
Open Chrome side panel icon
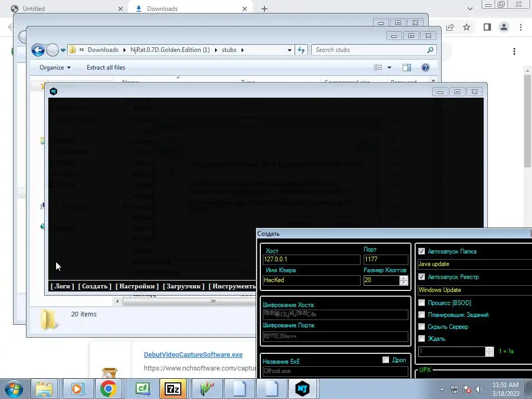click(487, 27)
